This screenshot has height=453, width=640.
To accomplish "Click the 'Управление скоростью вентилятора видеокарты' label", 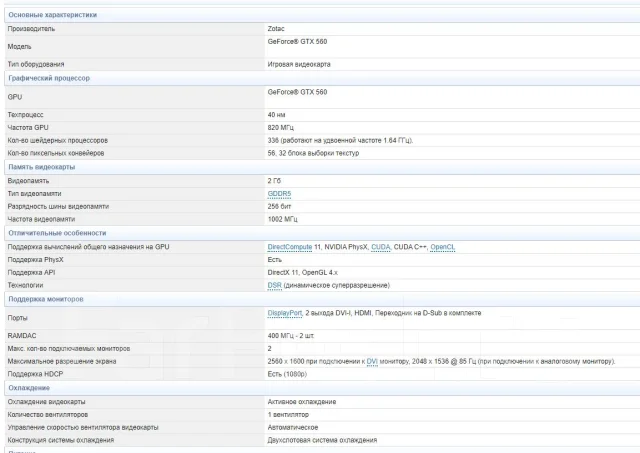I will pos(83,428).
